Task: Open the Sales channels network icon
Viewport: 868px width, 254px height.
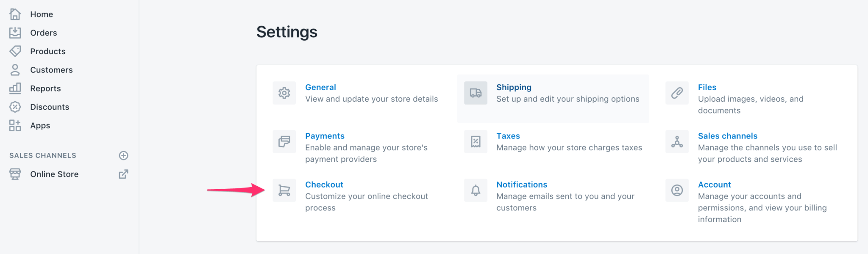Action: [676, 141]
